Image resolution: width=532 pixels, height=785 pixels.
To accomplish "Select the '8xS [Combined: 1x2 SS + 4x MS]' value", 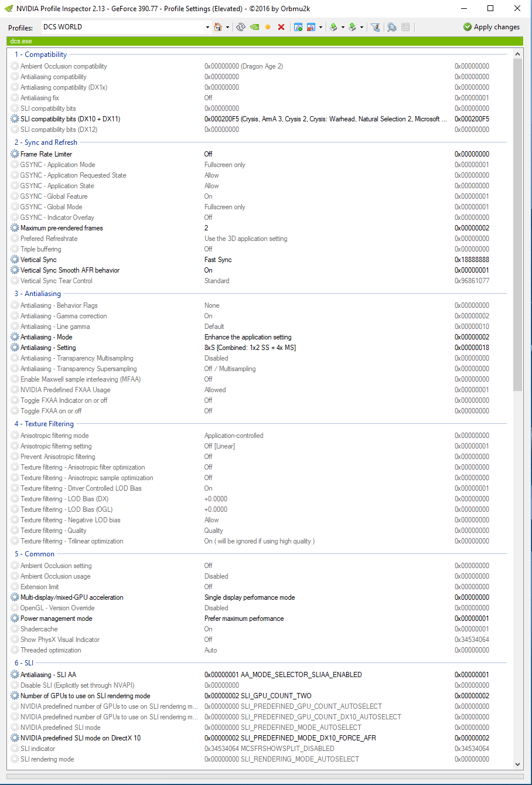I will click(250, 348).
